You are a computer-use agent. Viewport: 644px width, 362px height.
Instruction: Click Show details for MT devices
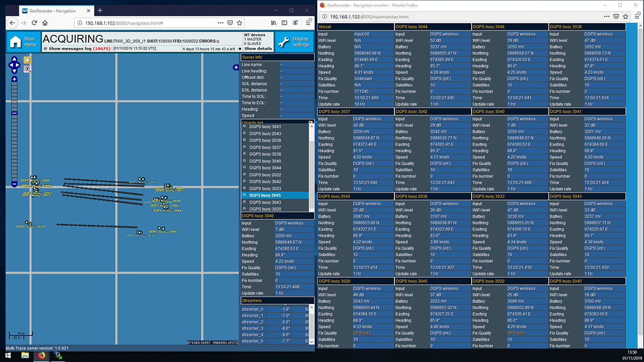pyautogui.click(x=258, y=49)
